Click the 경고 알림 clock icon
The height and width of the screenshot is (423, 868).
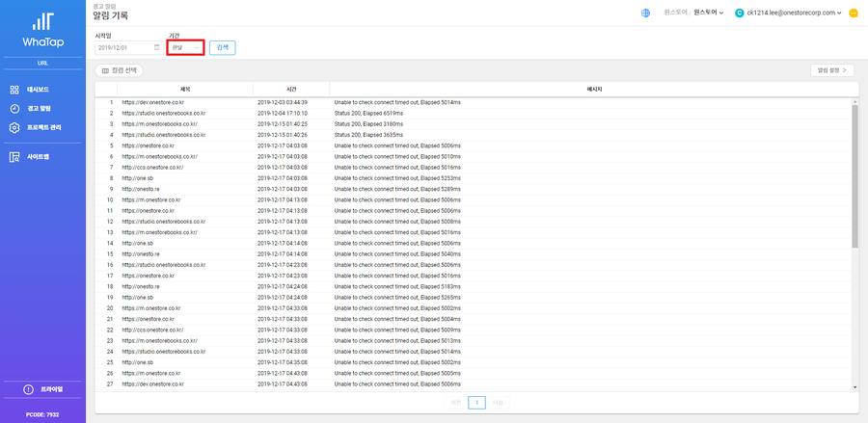[x=14, y=109]
